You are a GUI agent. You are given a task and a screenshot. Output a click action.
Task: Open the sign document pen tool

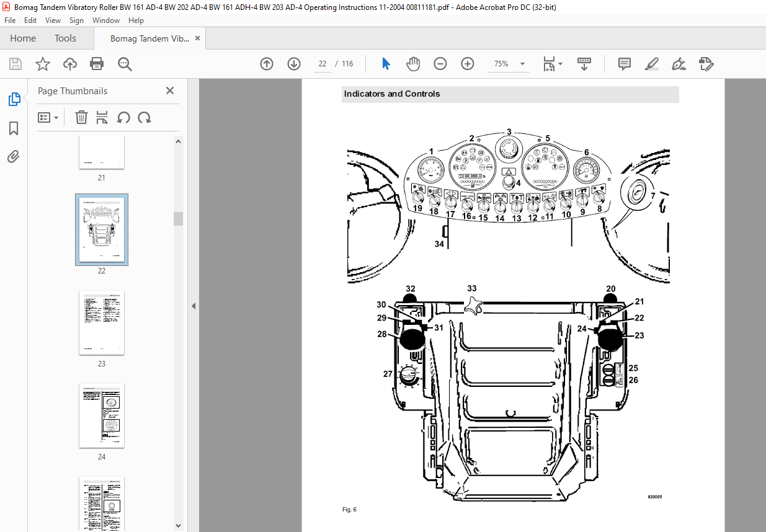coord(679,64)
